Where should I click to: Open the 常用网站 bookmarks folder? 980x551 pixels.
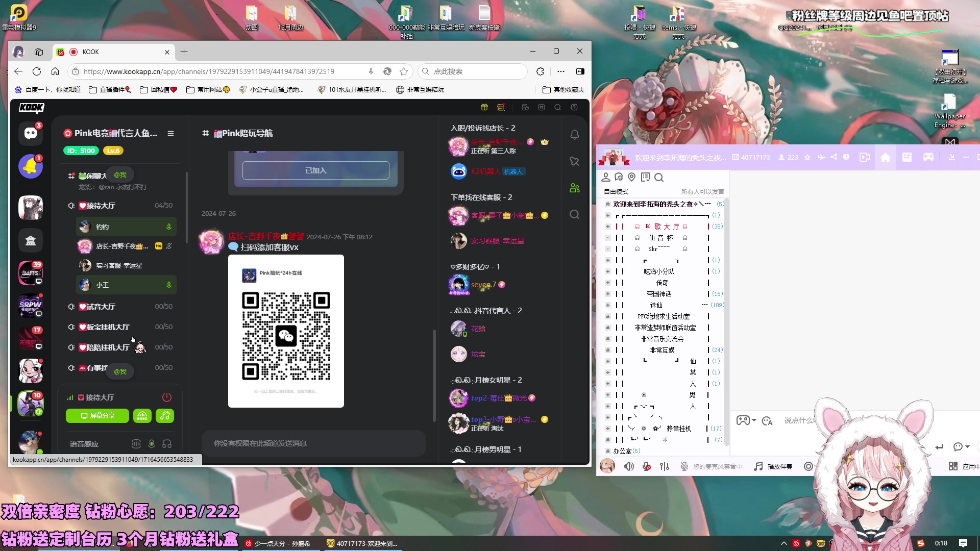pos(208,90)
